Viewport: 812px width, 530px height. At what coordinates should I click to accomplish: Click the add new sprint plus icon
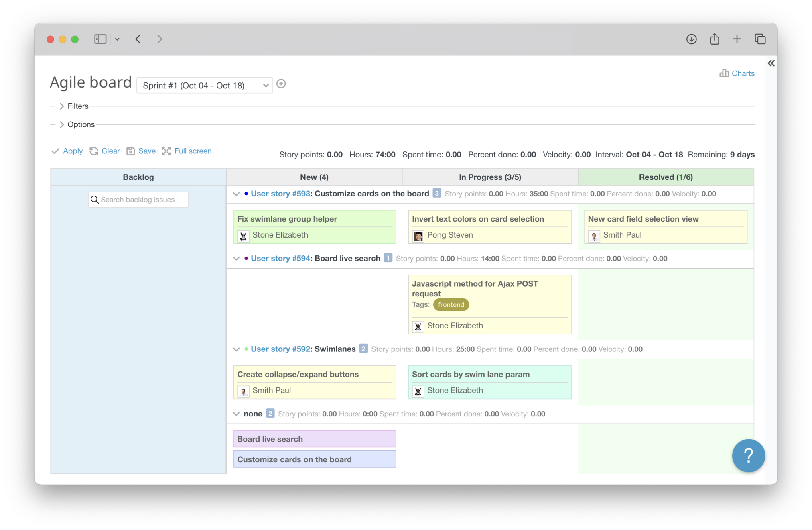click(x=281, y=84)
